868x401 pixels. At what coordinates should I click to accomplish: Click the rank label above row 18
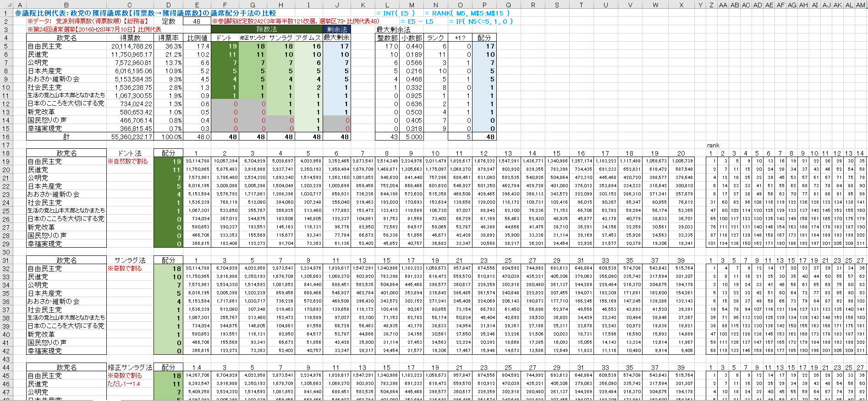(x=713, y=146)
